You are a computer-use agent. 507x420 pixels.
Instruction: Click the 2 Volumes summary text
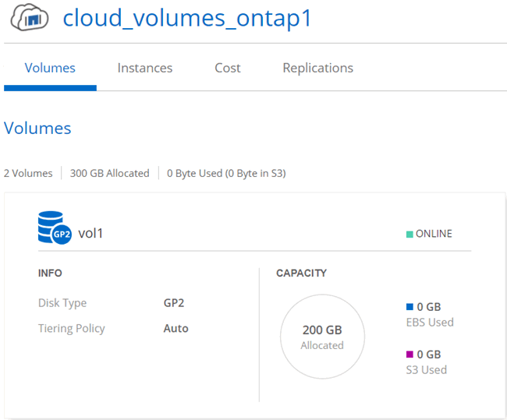click(28, 174)
